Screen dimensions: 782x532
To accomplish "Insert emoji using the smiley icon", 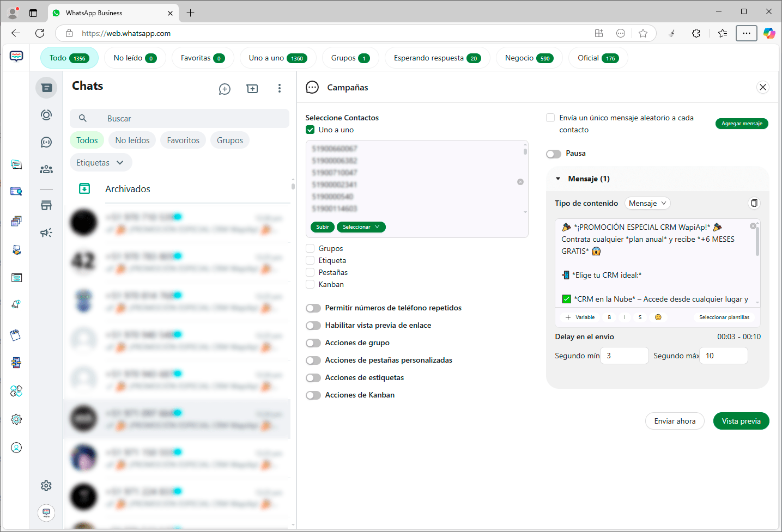I will (x=658, y=317).
